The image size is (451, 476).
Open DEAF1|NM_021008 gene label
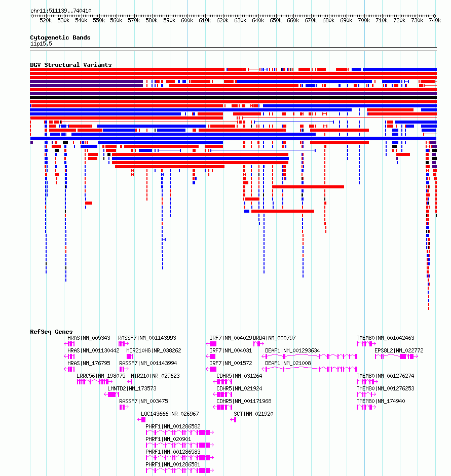coord(288,363)
